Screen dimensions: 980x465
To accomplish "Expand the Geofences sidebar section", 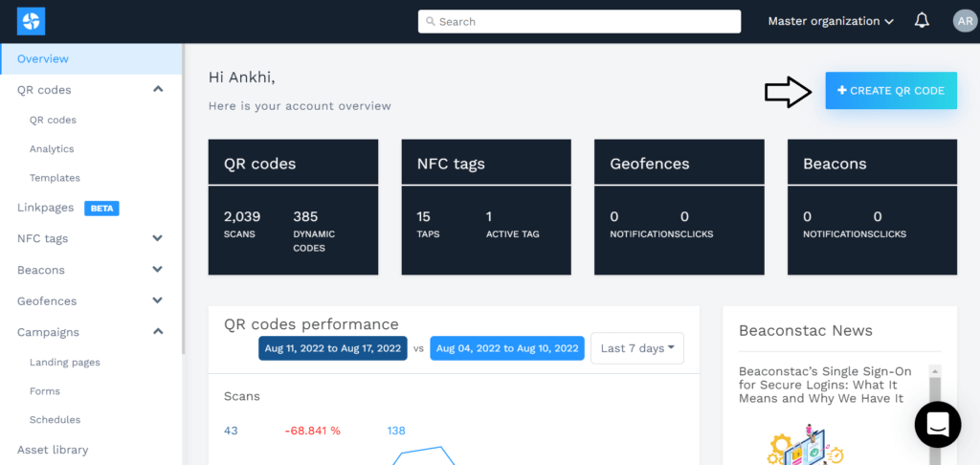I will 158,300.
